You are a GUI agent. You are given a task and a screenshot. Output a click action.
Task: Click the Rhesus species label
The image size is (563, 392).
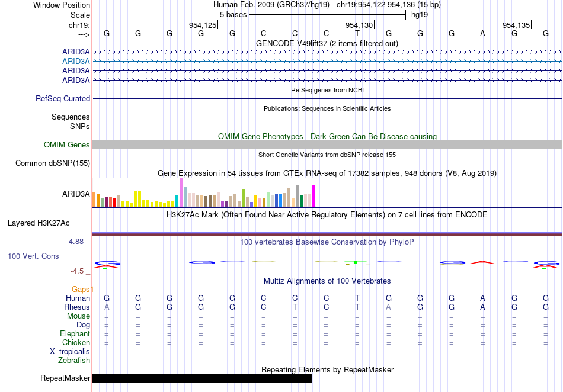click(77, 307)
